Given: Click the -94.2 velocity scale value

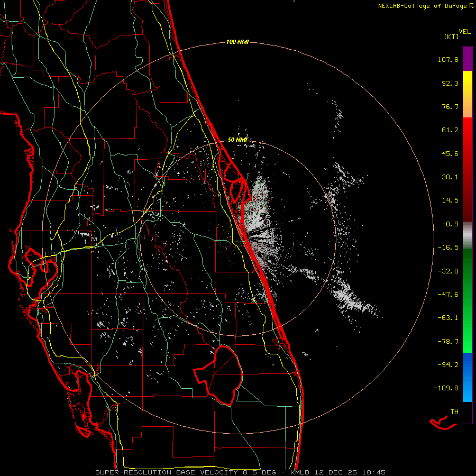Looking at the screenshot, I should click(448, 364).
